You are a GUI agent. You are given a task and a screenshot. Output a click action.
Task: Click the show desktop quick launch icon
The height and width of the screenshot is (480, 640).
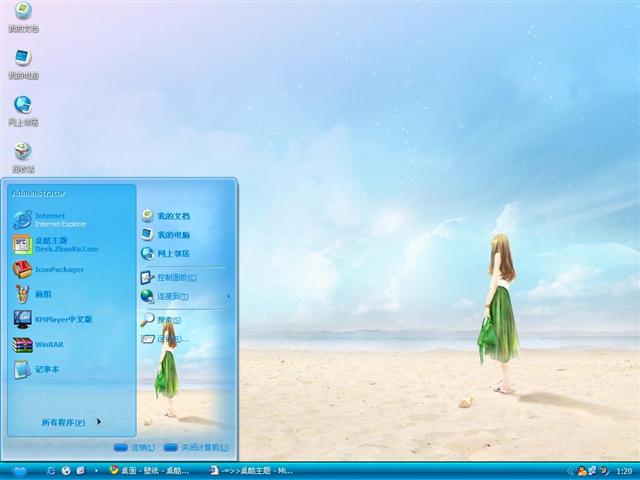[x=81, y=471]
